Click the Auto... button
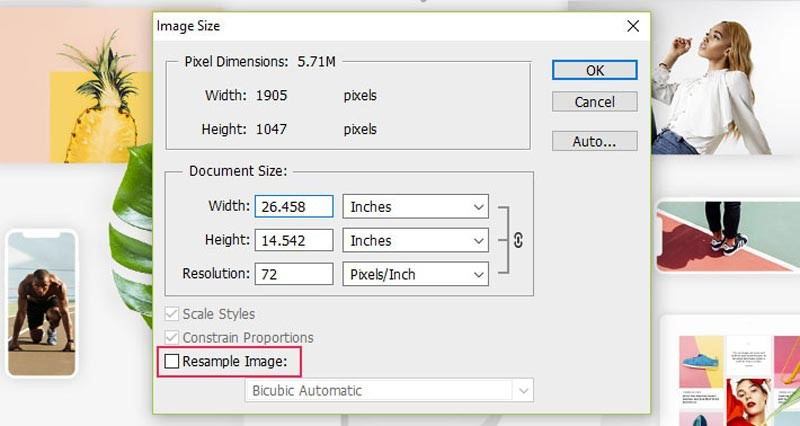Screen dimensions: 800x426 pyautogui.click(x=594, y=141)
